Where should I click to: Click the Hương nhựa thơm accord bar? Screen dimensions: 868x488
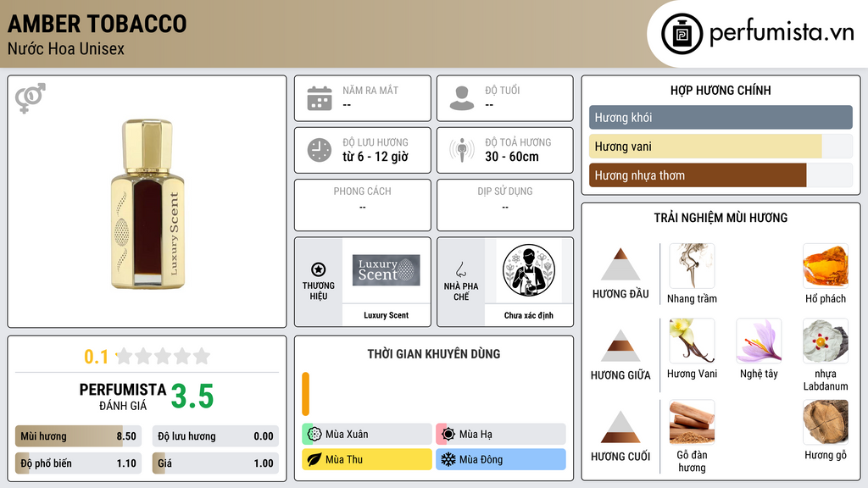[x=721, y=175]
